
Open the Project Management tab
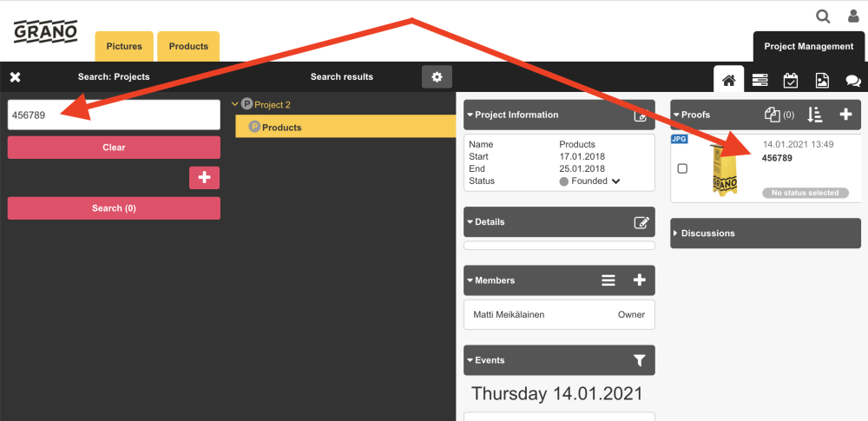[808, 47]
